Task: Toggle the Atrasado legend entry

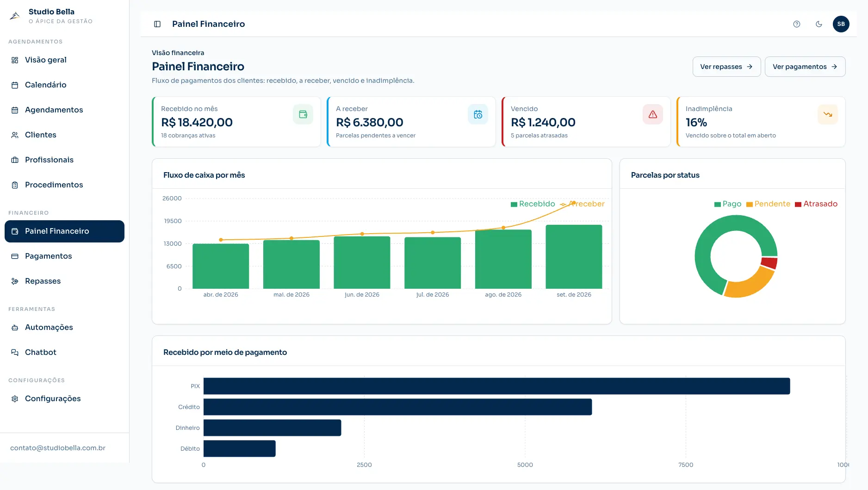Action: pyautogui.click(x=816, y=204)
